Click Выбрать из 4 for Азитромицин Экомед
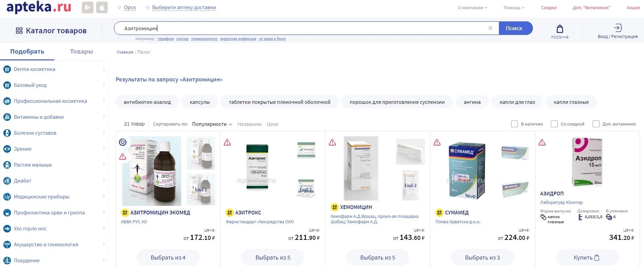The height and width of the screenshot is (267, 644). (x=168, y=258)
